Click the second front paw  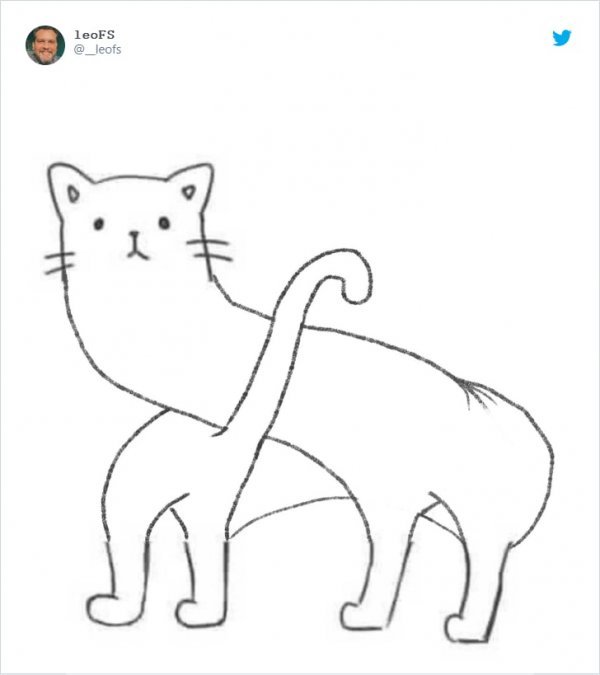pos(200,612)
